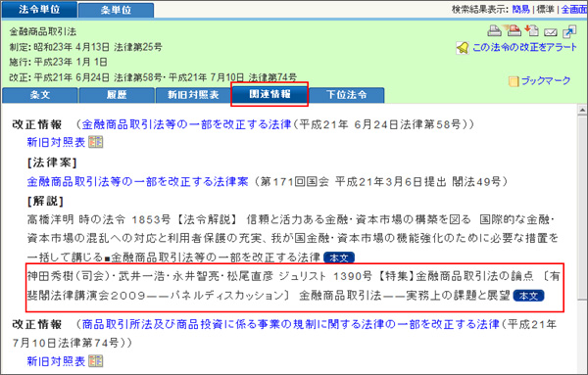Select 簡易 search result display mode

[521, 10]
